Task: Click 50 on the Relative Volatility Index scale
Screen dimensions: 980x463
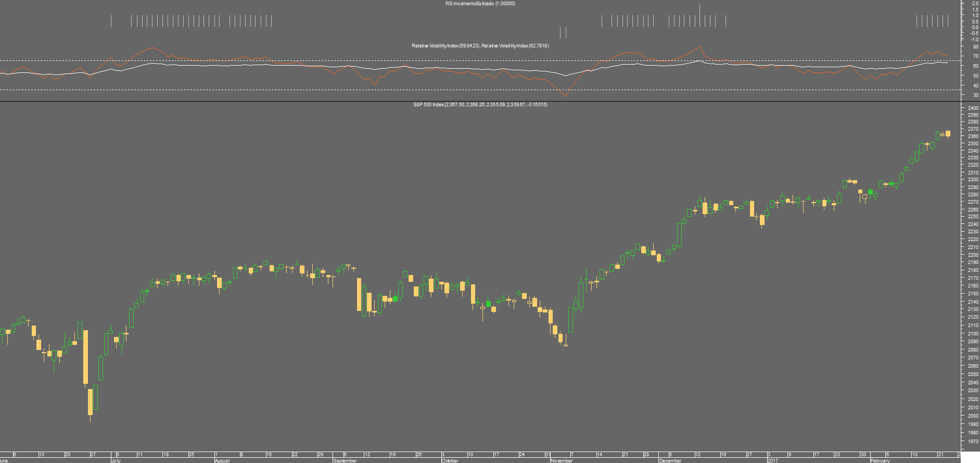Action: pos(975,76)
